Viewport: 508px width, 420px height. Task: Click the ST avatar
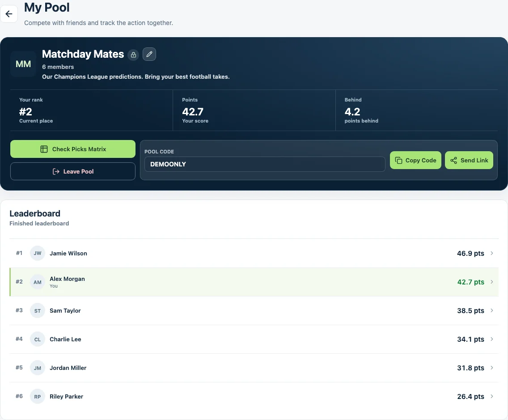pos(38,310)
